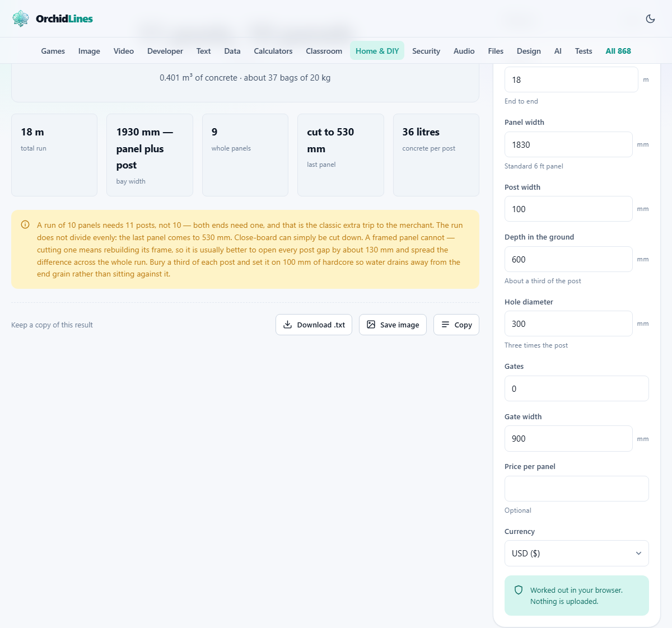Click the 'Three times the post' hint
The height and width of the screenshot is (628, 672).
536,345
